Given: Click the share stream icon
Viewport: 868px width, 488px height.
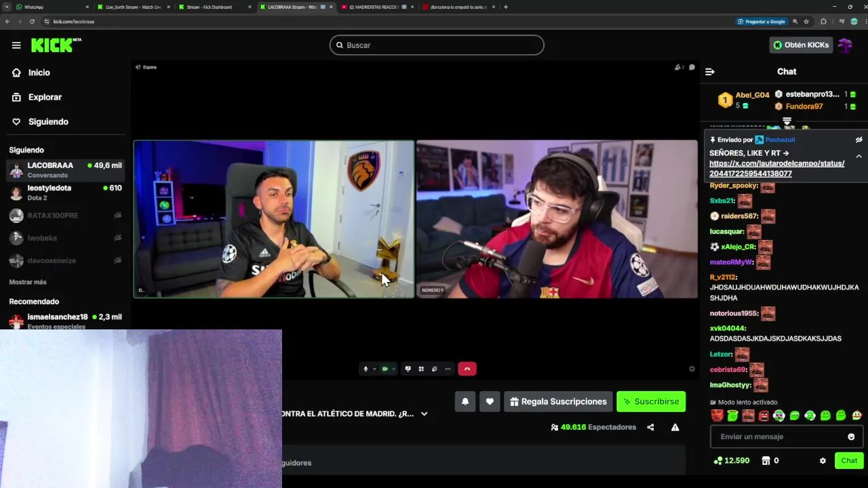Looking at the screenshot, I should tap(650, 427).
